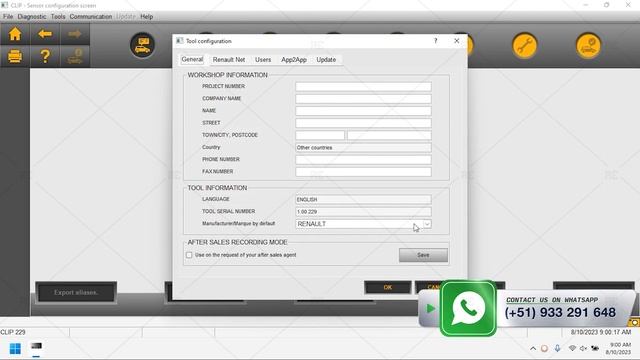Switch to the Renault Net tab
This screenshot has height=360, width=640.
pyautogui.click(x=229, y=60)
